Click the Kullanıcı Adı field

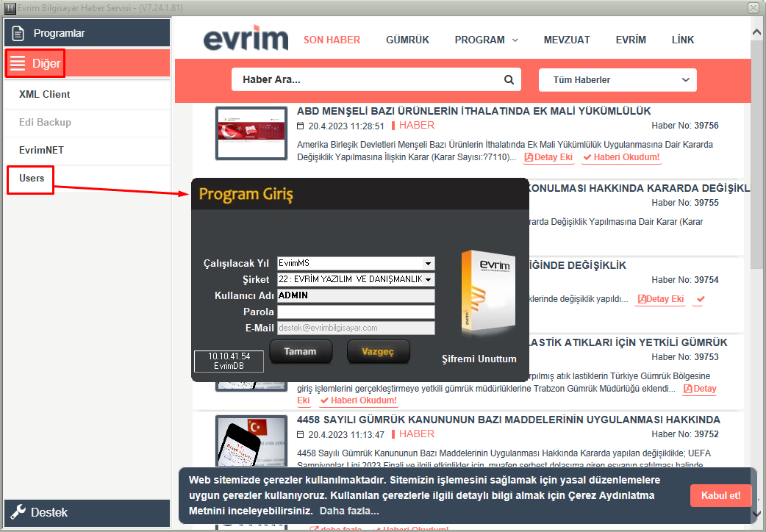tap(356, 295)
